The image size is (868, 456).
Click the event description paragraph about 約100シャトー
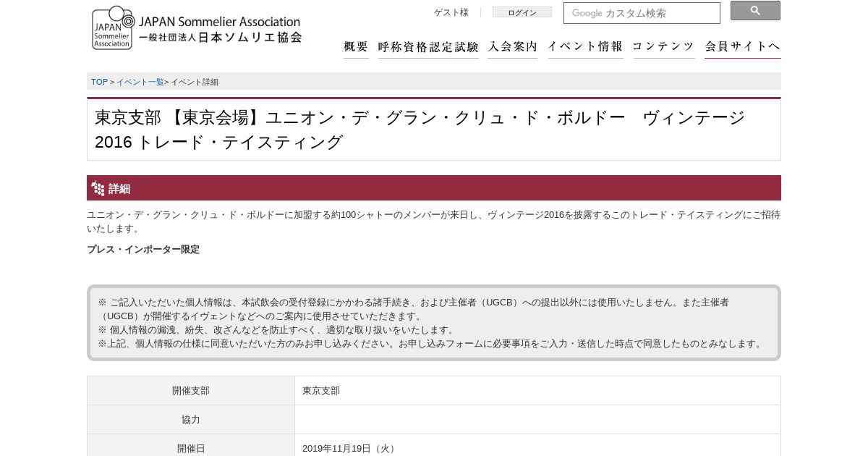coord(434,221)
